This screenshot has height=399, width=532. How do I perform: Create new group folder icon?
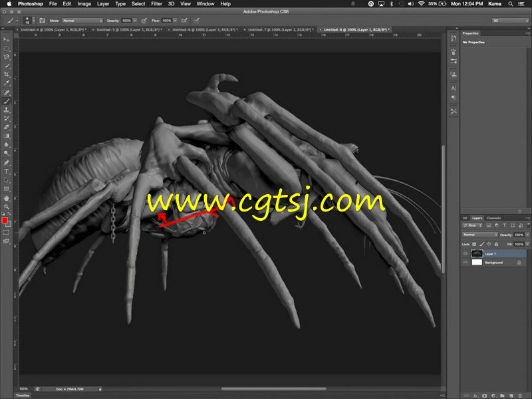[x=502, y=396]
